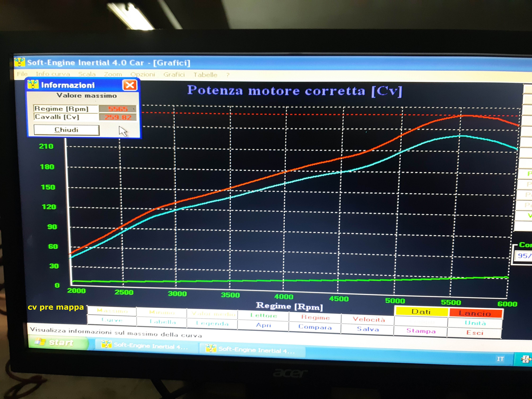Screen dimensions: 532x399
Task: Click the chart title Potenza motore corretta
Action: [295, 91]
